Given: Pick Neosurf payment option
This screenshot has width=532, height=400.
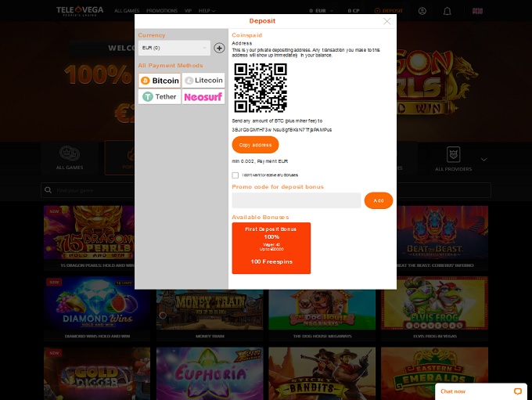Looking at the screenshot, I should click(x=203, y=97).
